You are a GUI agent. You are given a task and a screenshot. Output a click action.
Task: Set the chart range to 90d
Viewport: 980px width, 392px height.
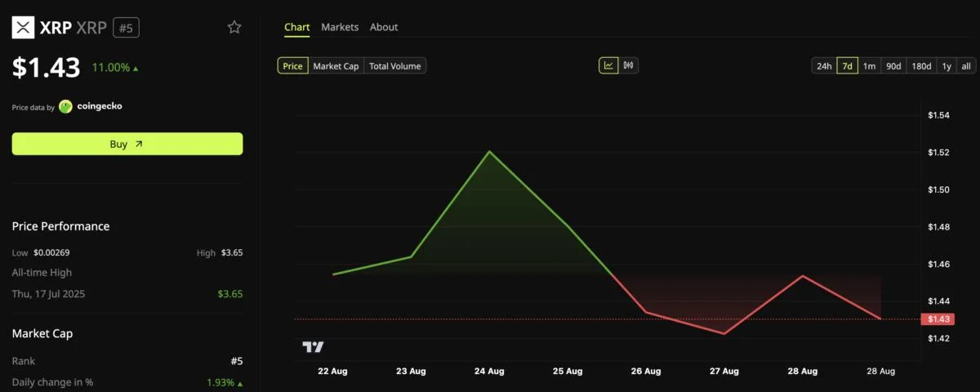pos(893,66)
